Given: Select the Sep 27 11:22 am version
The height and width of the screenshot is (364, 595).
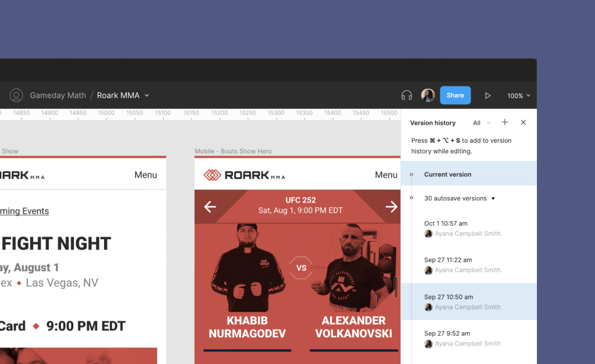Looking at the screenshot, I should click(469, 265).
